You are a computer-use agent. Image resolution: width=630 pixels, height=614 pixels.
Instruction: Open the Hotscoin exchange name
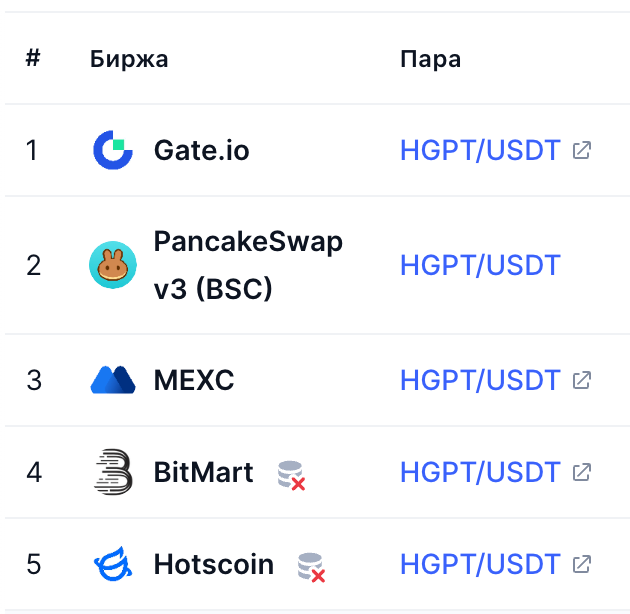coord(214,565)
